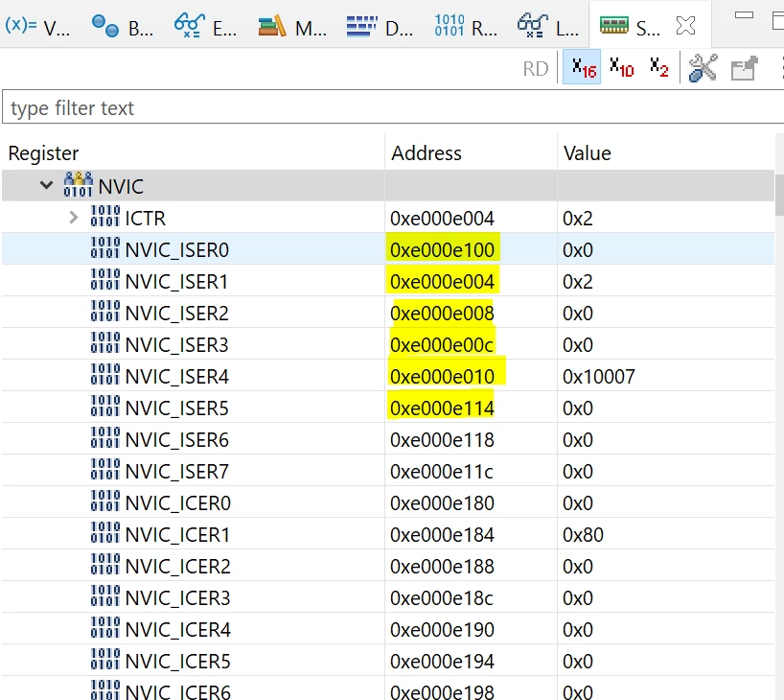Click the export pin toolbar icon
Screen dimensions: 784x700
[x=744, y=68]
